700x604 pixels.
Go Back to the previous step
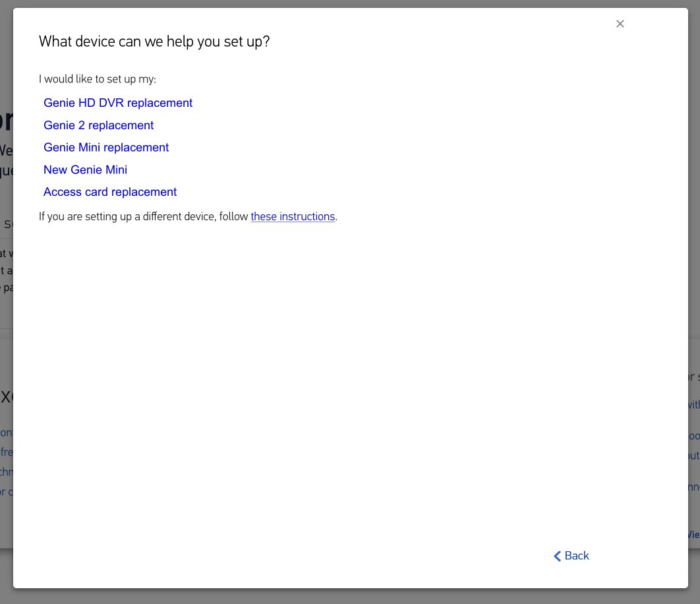coord(571,556)
